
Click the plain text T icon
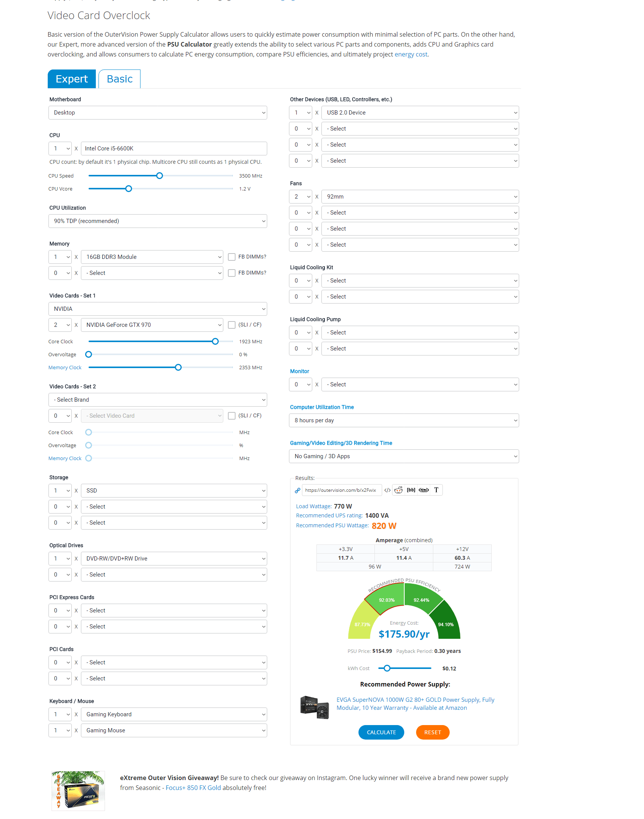point(436,490)
